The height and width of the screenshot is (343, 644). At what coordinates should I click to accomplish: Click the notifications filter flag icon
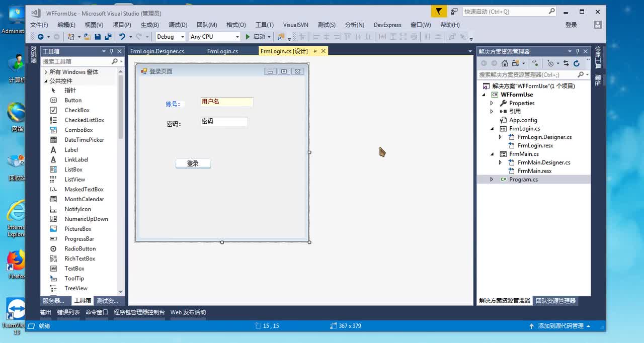(x=439, y=12)
